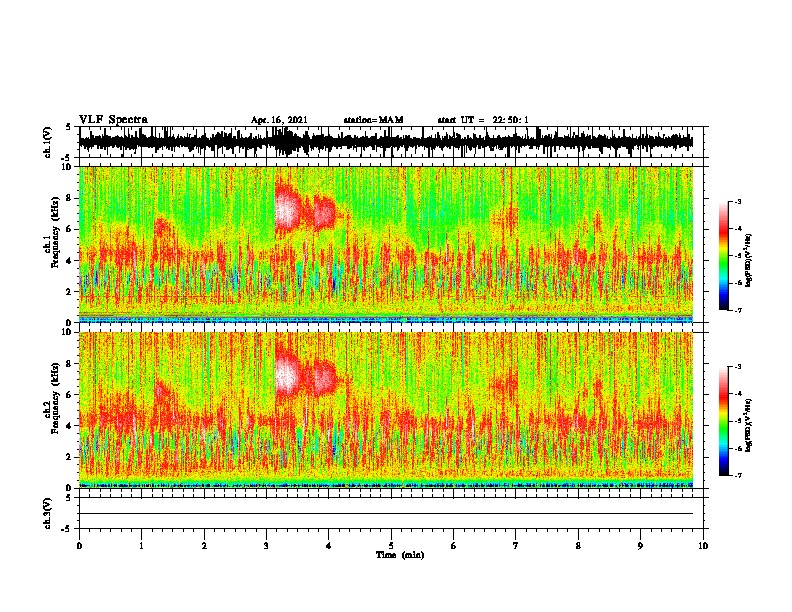The height and width of the screenshot is (612, 792).
Task: Click the ch.2 spectrogram color scale bar
Action: click(x=723, y=421)
